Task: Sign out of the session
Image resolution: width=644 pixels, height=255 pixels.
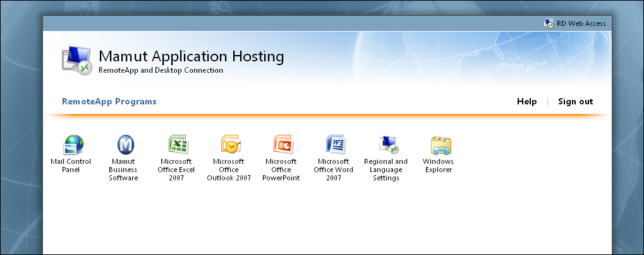Action: pyautogui.click(x=575, y=102)
